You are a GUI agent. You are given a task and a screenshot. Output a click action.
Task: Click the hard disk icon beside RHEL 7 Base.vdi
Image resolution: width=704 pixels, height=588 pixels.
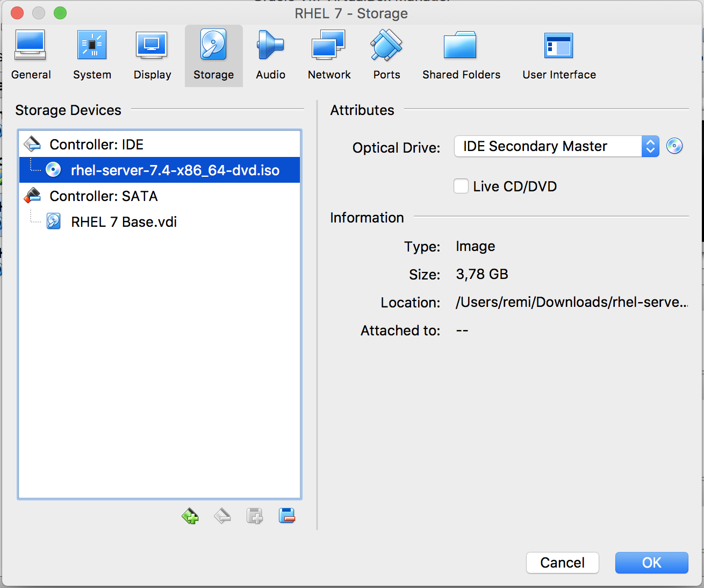coord(54,221)
